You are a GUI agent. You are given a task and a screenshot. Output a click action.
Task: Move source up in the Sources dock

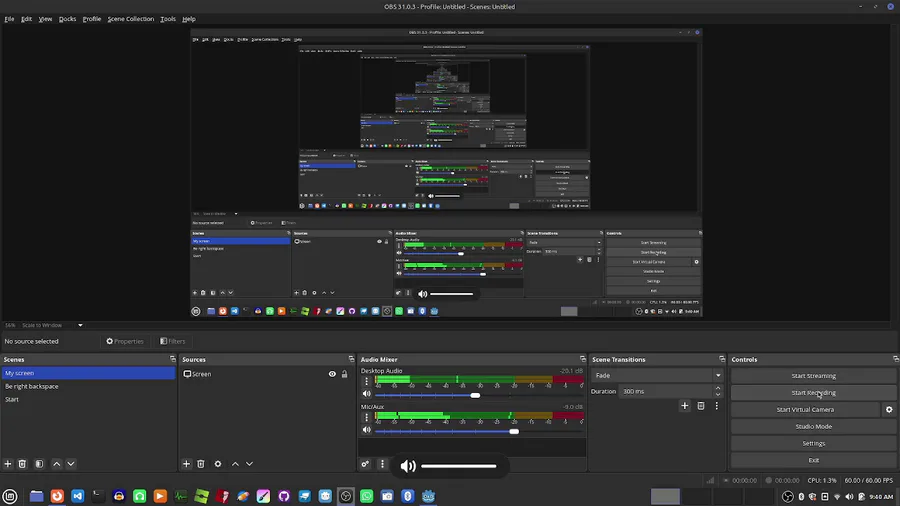click(235, 464)
